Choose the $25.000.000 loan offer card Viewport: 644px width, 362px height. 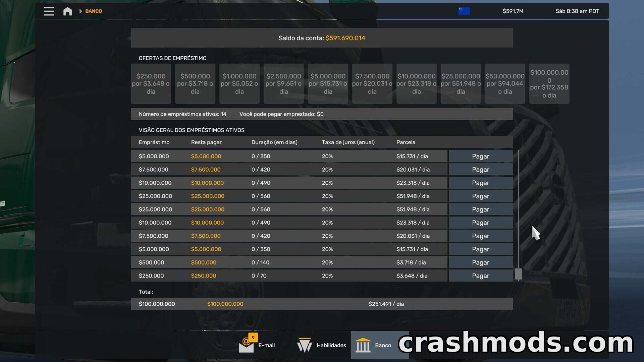coord(461,84)
